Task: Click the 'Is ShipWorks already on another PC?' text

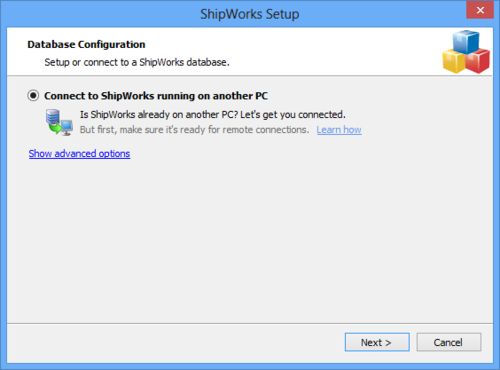Action: tap(159, 115)
